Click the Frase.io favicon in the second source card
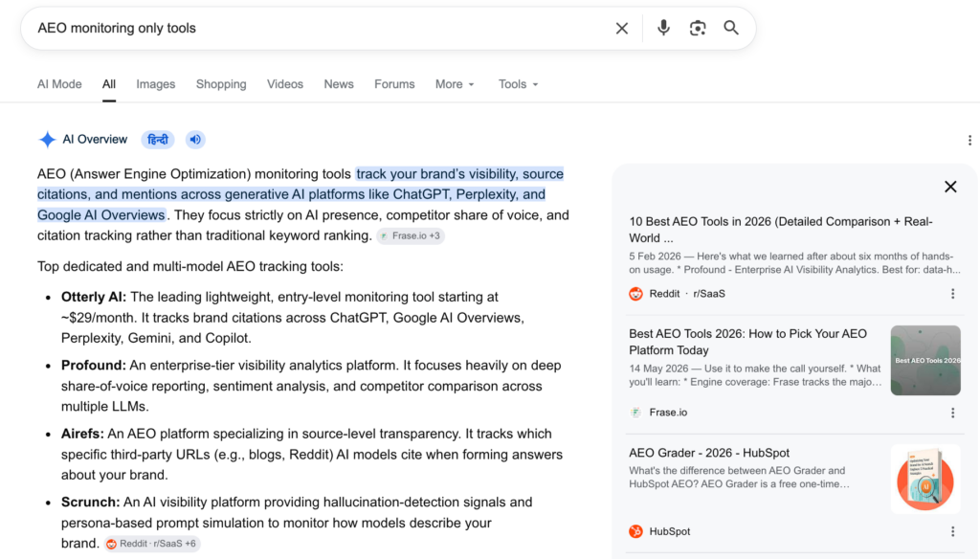This screenshot has height=559, width=980. pyautogui.click(x=635, y=413)
